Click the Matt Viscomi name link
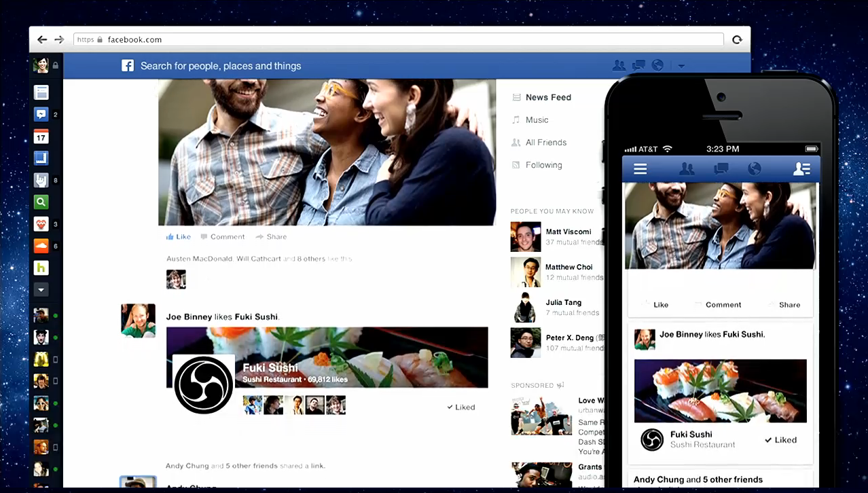This screenshot has width=868, height=493. coord(568,232)
